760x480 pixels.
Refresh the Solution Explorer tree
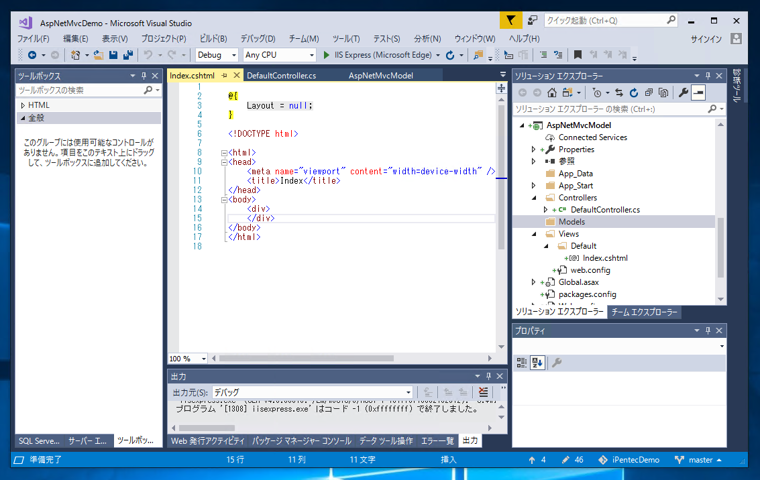pyautogui.click(x=634, y=93)
